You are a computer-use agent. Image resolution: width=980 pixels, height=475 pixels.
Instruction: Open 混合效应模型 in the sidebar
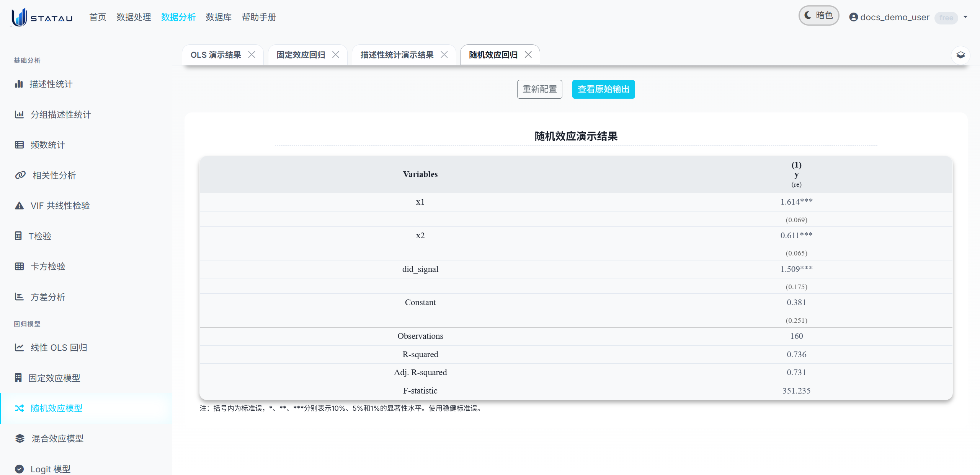tap(86, 438)
